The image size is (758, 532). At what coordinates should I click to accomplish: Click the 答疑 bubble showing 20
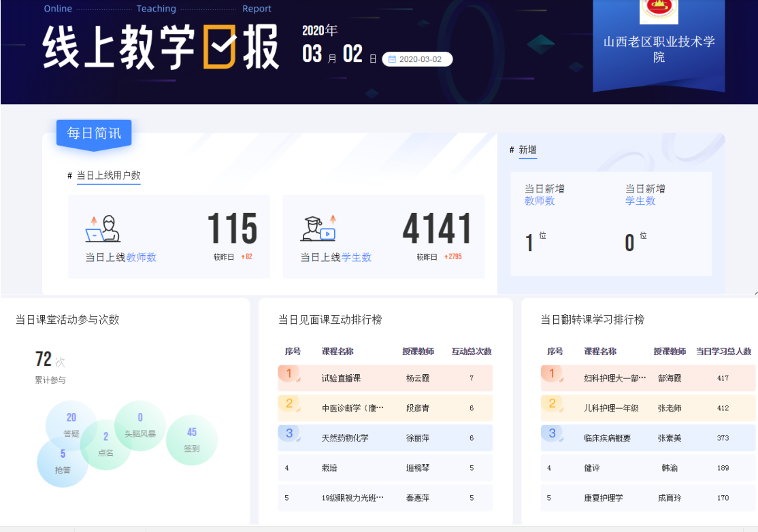coord(71,425)
